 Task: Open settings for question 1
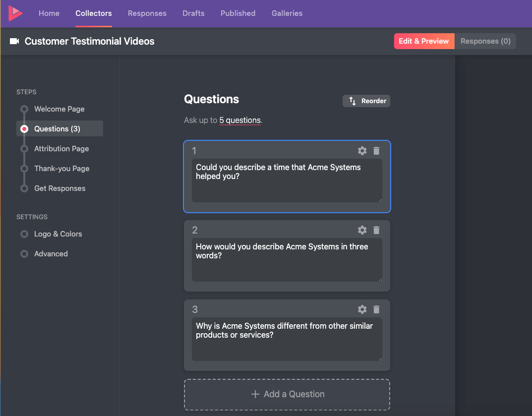[x=362, y=151]
